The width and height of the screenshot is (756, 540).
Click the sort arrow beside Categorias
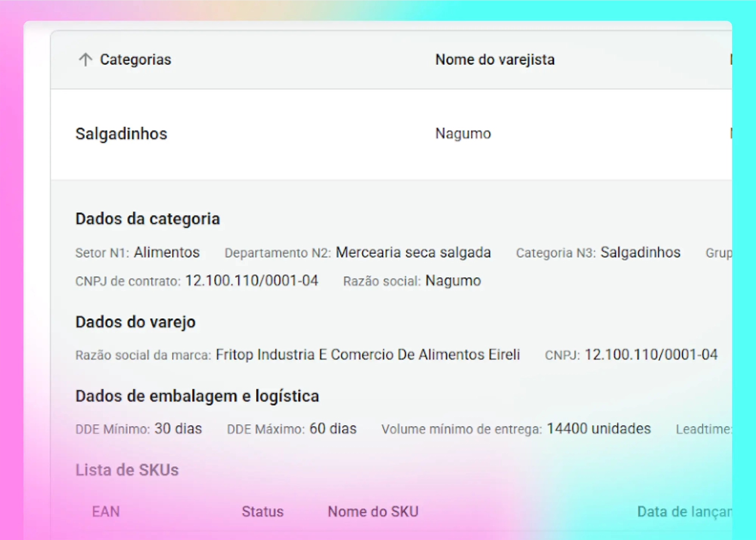[86, 59]
